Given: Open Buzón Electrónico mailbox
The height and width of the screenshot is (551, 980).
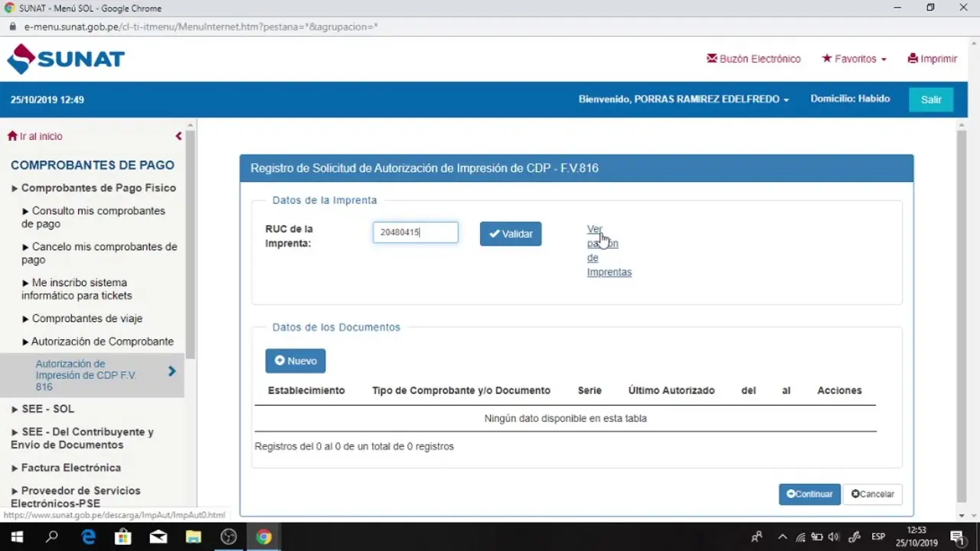Looking at the screenshot, I should click(x=753, y=59).
